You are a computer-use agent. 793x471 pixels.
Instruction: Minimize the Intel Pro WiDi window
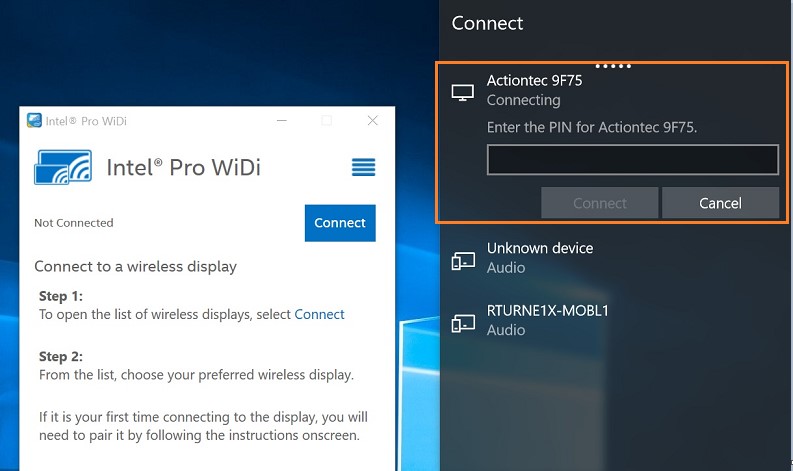point(282,120)
